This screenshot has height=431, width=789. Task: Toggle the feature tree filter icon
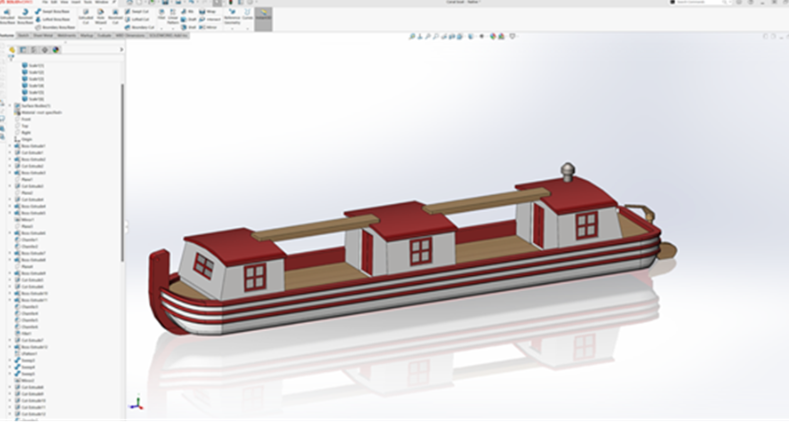coord(11,59)
